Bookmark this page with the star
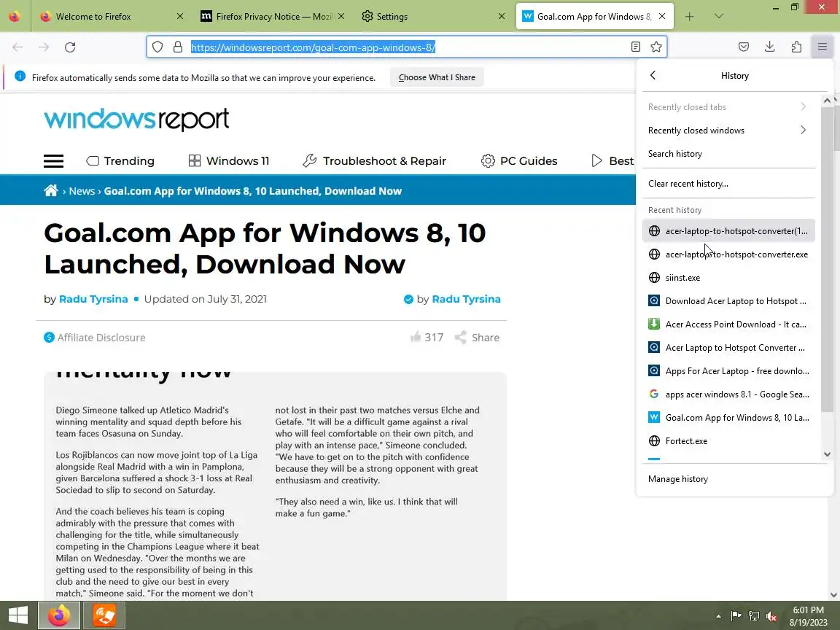840x630 pixels. [656, 47]
